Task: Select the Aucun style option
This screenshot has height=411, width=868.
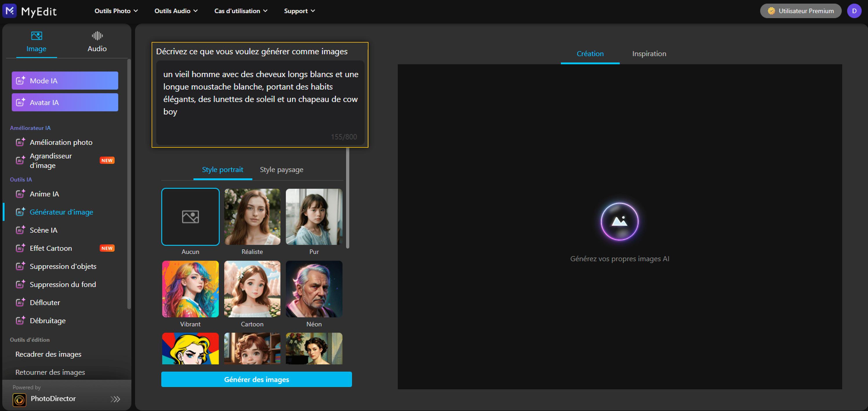Action: 190,217
